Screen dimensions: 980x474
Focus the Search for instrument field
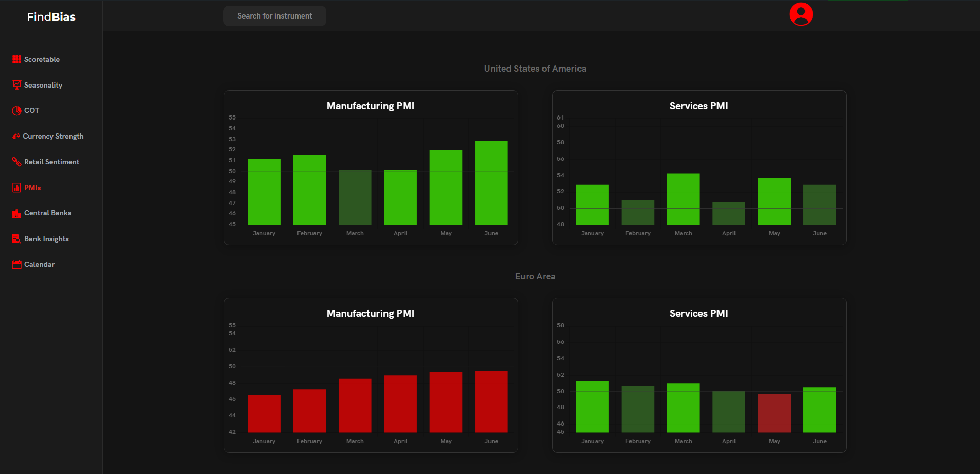click(x=274, y=16)
